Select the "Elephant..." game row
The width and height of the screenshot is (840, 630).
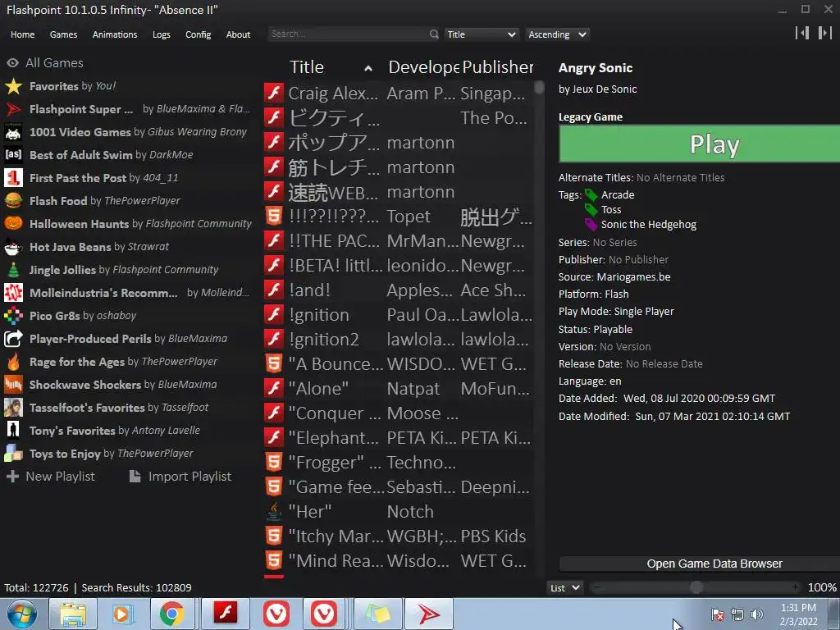point(398,438)
